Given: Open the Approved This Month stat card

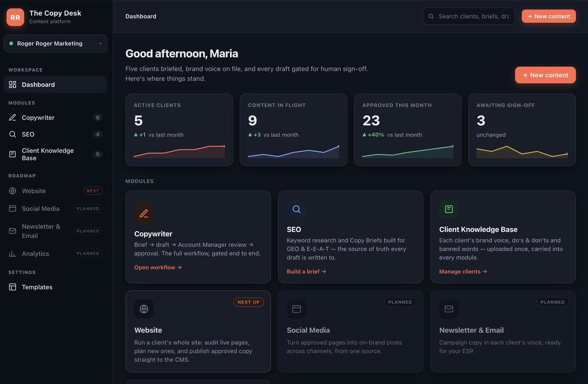Looking at the screenshot, I should click(408, 130).
